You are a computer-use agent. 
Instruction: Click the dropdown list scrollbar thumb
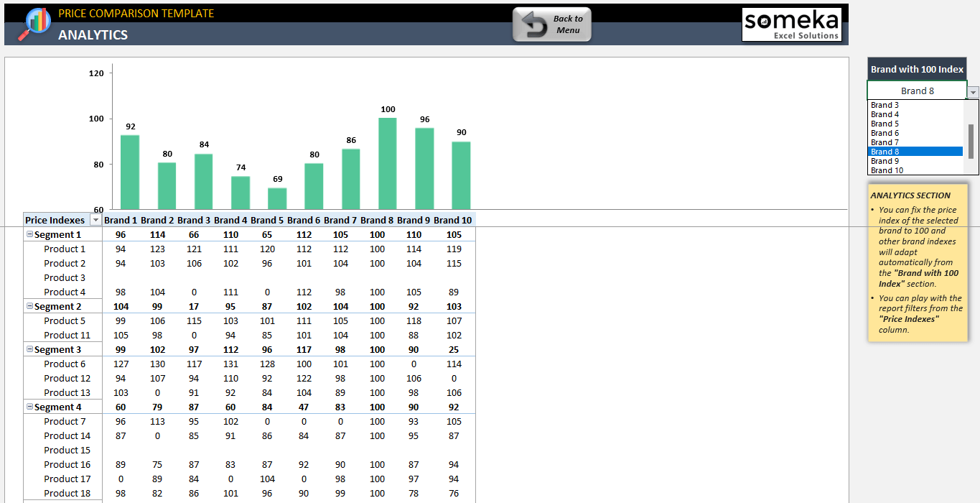pos(971,142)
